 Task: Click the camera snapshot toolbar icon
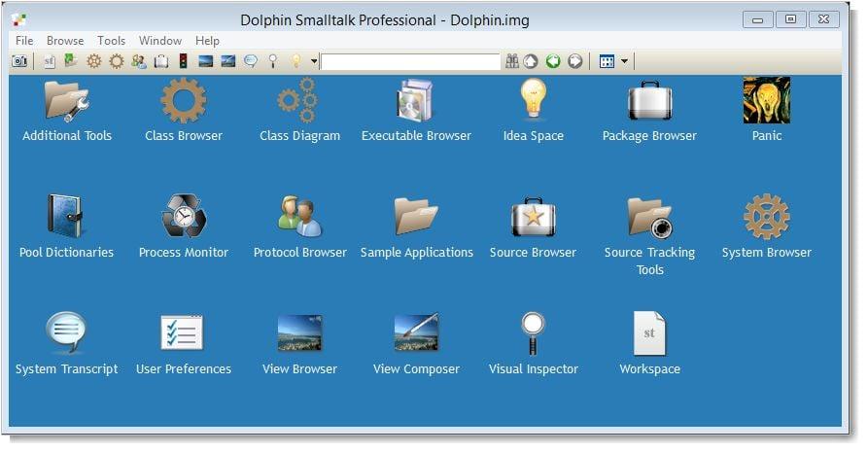19,61
